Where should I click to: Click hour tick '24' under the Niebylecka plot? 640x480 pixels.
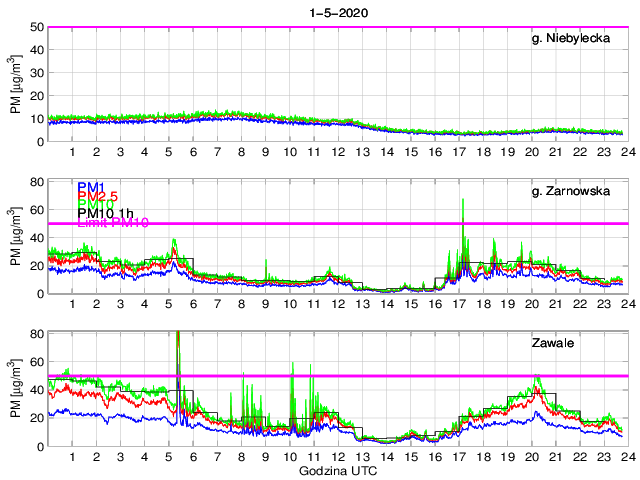point(625,153)
